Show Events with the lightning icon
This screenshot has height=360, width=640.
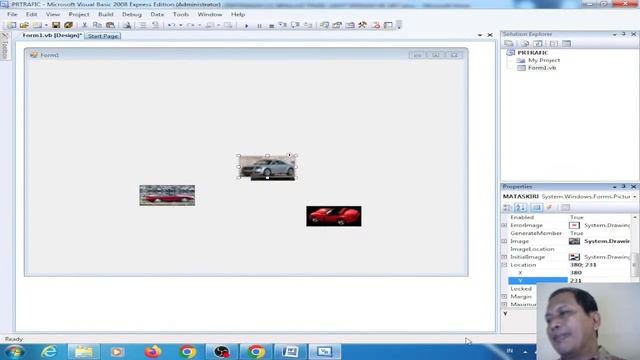[550, 208]
